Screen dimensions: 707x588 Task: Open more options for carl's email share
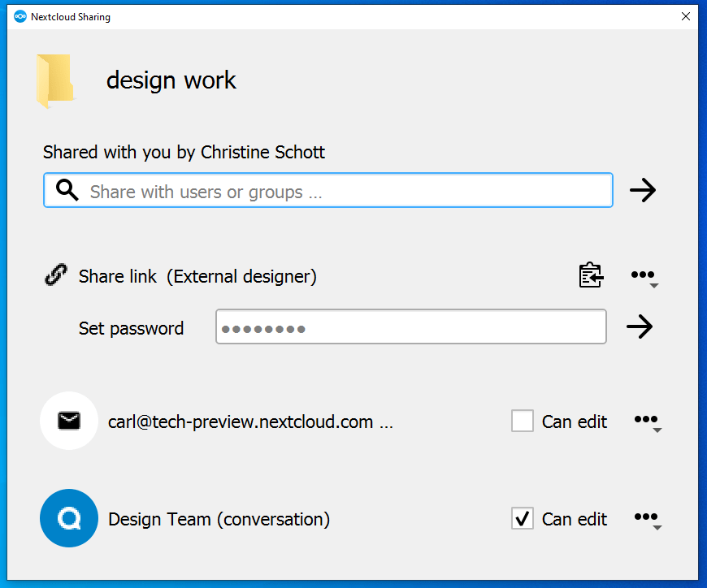click(648, 422)
